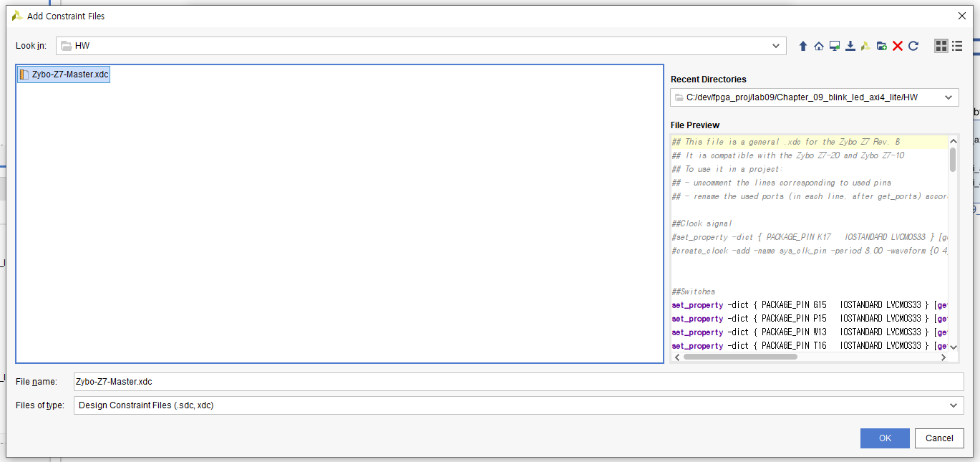Open the Files of type dropdown
The height and width of the screenshot is (462, 980).
[953, 405]
